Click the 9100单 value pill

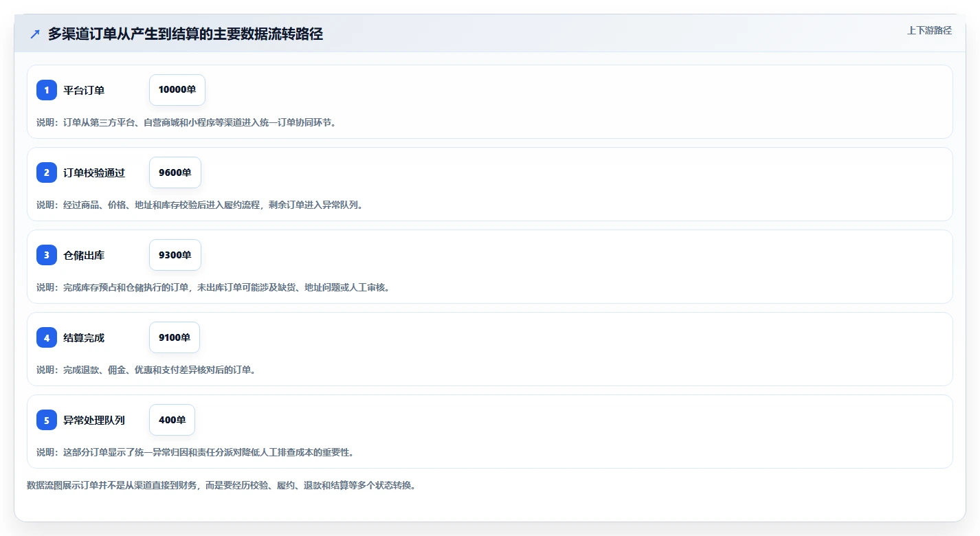[x=175, y=337]
